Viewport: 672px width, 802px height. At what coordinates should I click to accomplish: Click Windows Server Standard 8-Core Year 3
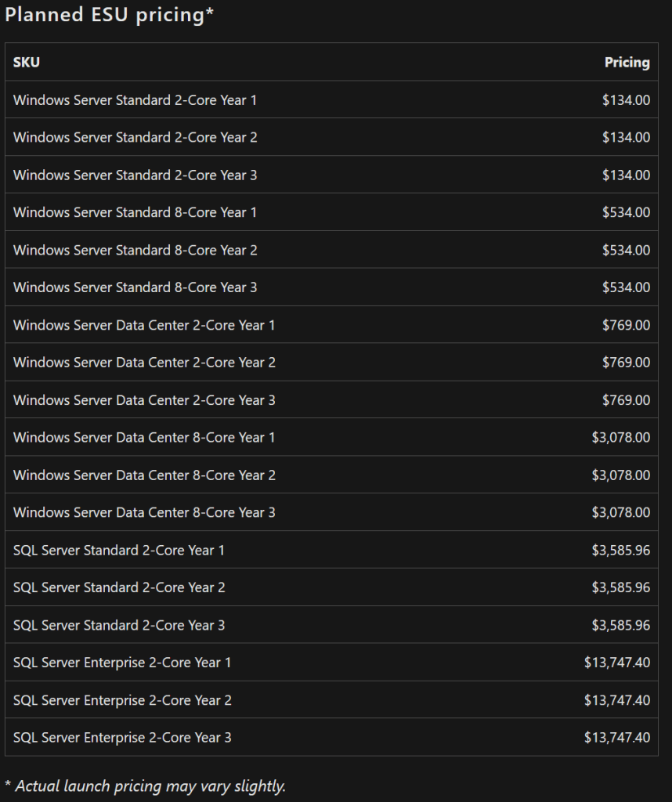click(x=135, y=287)
